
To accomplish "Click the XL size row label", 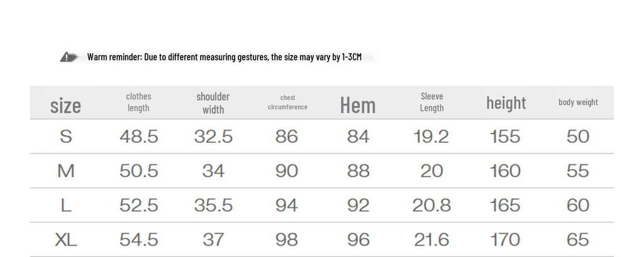I will click(x=66, y=239).
